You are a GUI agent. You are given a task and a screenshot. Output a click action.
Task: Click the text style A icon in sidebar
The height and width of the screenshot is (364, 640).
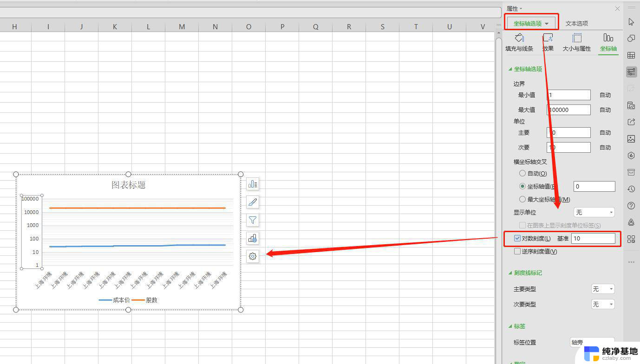click(x=631, y=222)
